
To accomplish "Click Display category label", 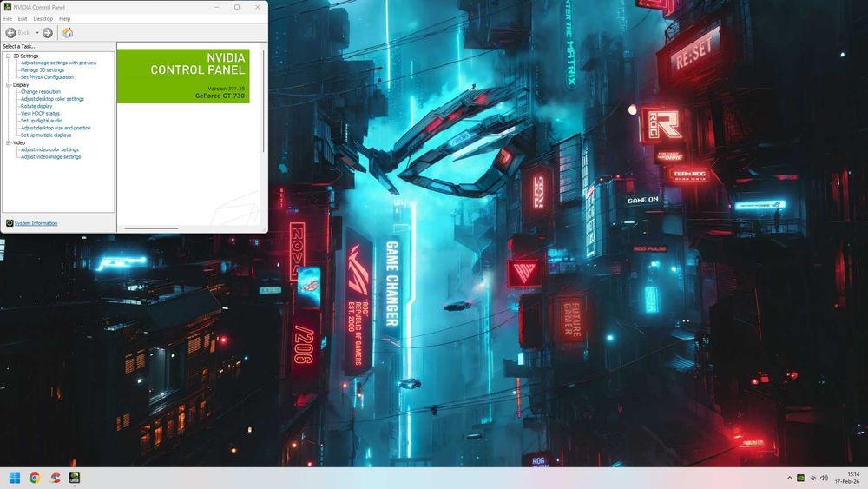I will pos(21,85).
